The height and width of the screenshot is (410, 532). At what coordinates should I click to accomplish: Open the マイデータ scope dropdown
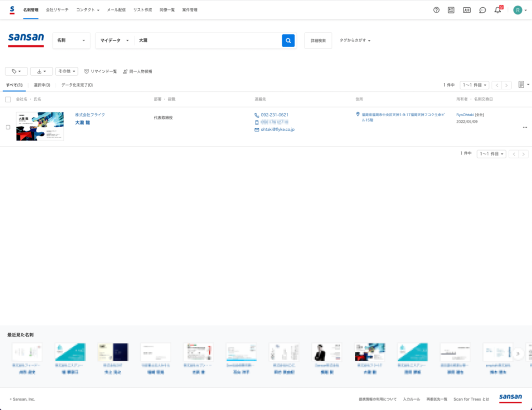click(x=115, y=40)
